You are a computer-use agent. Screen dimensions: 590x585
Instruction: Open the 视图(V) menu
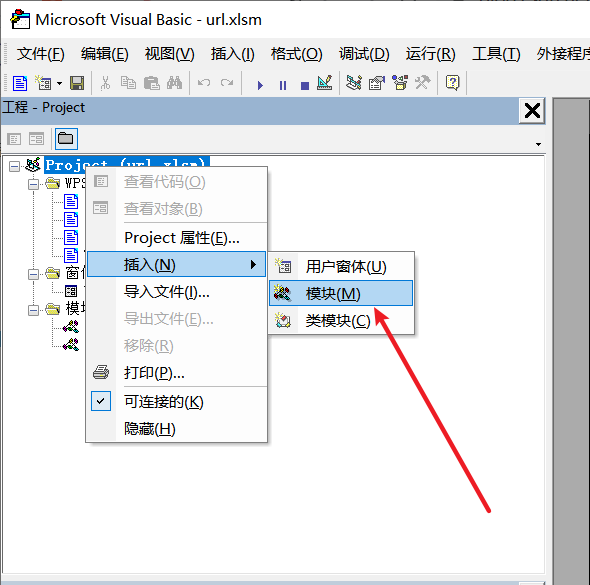point(169,54)
